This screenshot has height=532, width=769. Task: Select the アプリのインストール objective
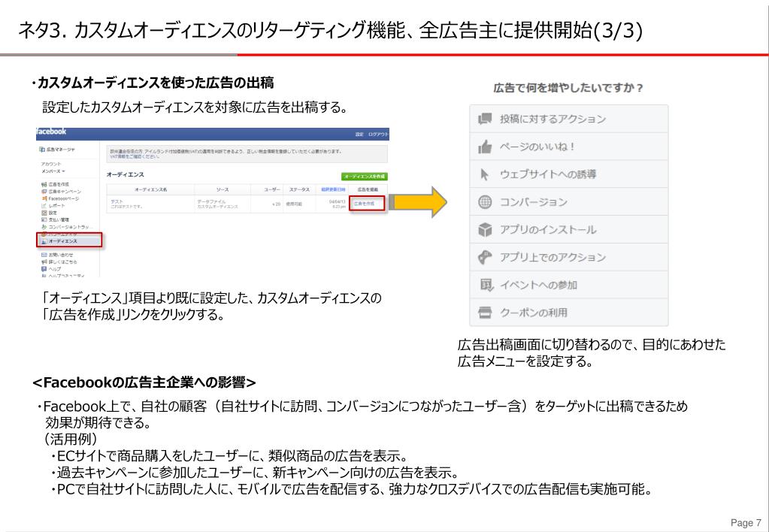(x=569, y=229)
